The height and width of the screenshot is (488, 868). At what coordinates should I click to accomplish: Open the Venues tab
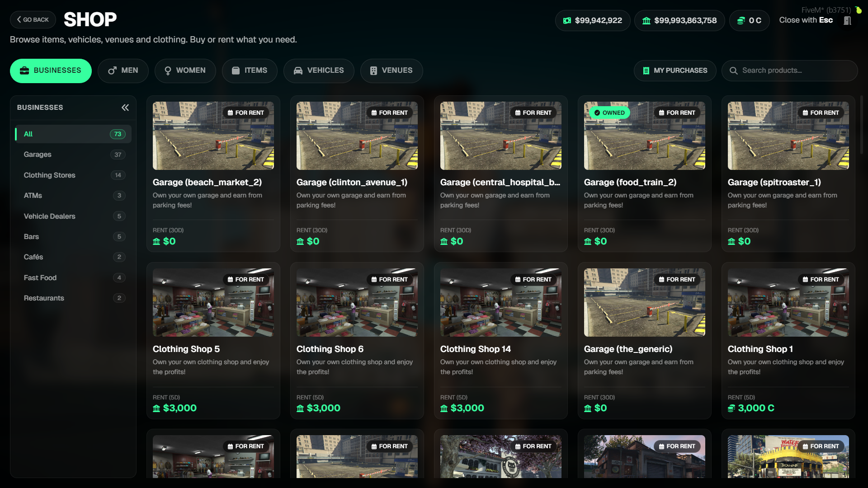click(391, 70)
